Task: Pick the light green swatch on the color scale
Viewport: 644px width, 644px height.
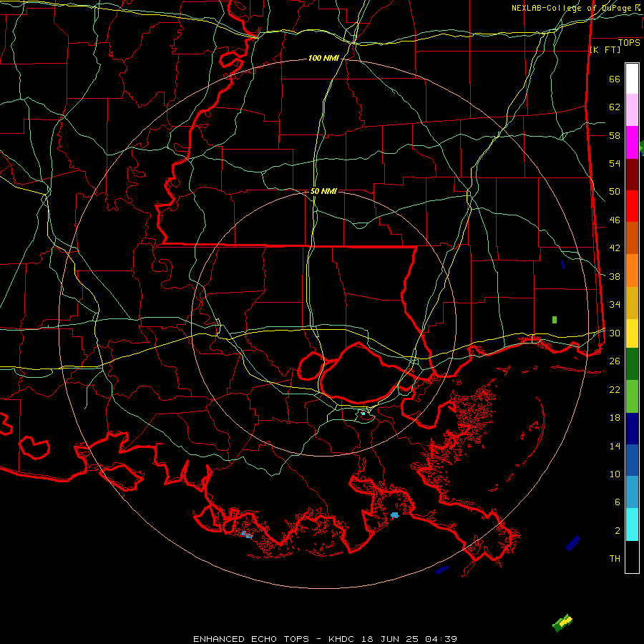Action: [x=632, y=396]
